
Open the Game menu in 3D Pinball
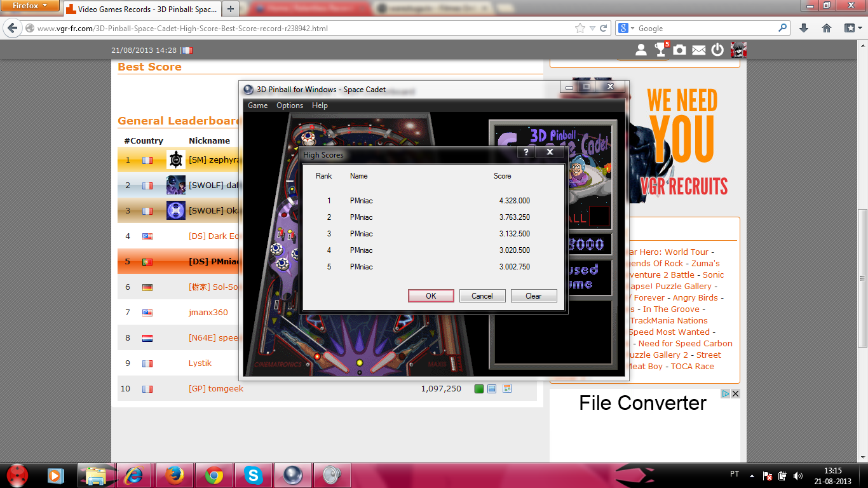pos(257,105)
